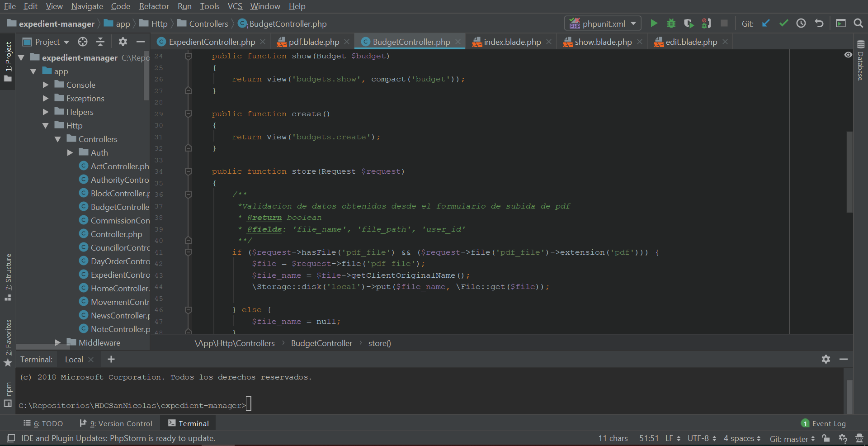This screenshot has width=868, height=446.
Task: Click the green Run button
Action: [654, 24]
